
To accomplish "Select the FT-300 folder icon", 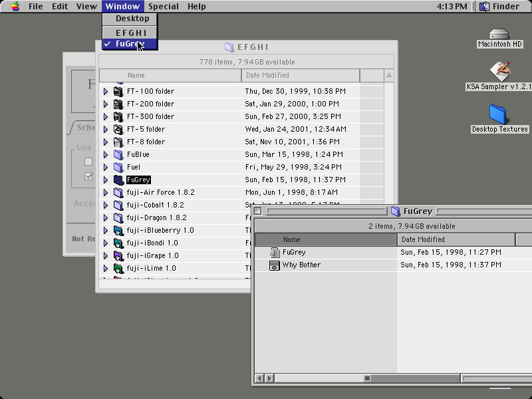I will 118,116.
